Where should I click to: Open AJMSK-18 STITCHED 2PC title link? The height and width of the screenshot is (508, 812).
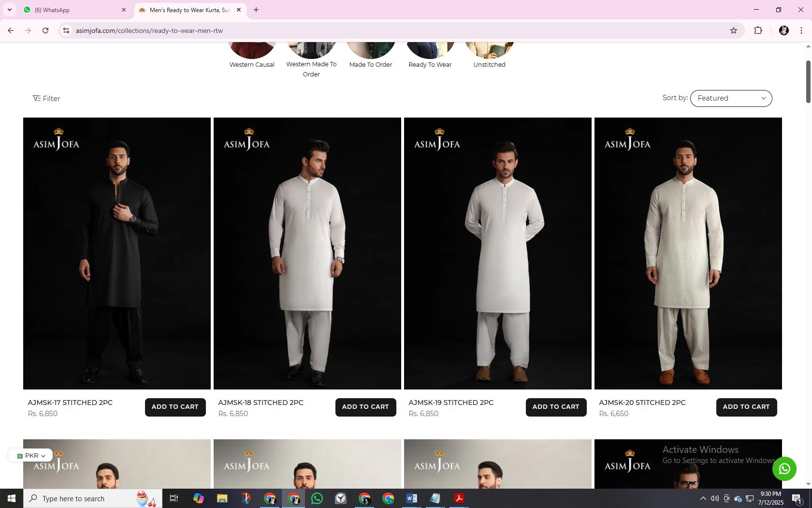[x=261, y=403]
